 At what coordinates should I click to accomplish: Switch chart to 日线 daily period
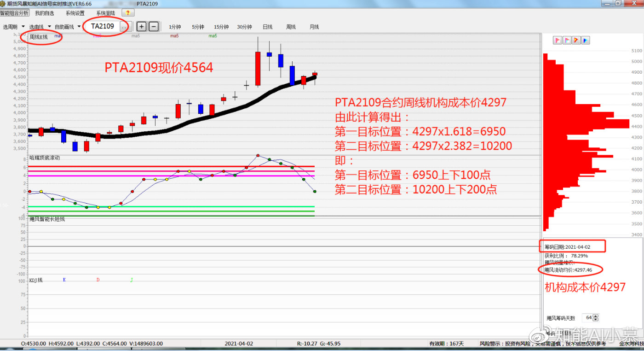tap(268, 27)
